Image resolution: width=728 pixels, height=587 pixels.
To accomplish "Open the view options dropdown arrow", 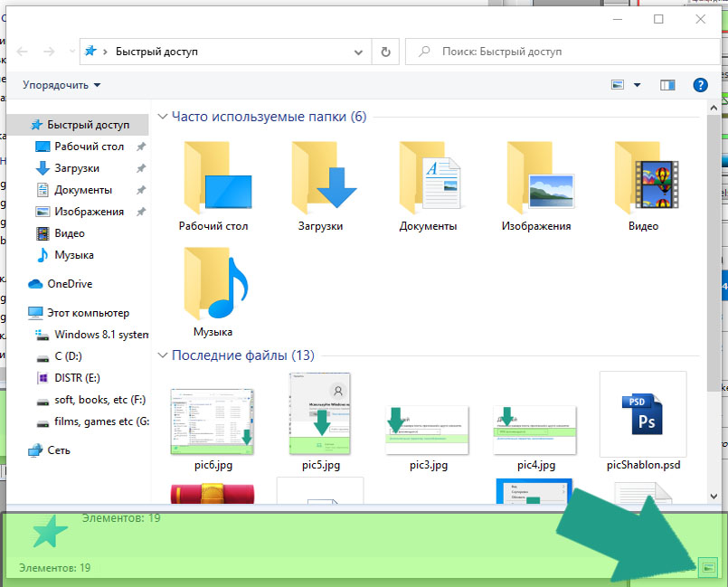I will click(637, 85).
